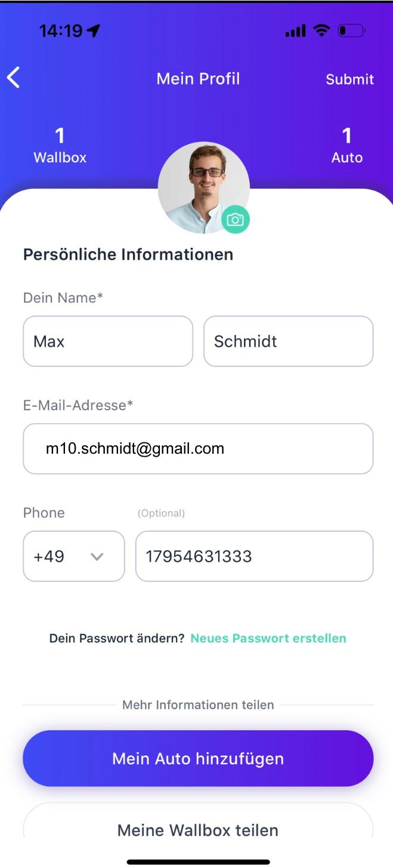Focus the last name field Schmidt
The height and width of the screenshot is (868, 393).
(x=289, y=341)
